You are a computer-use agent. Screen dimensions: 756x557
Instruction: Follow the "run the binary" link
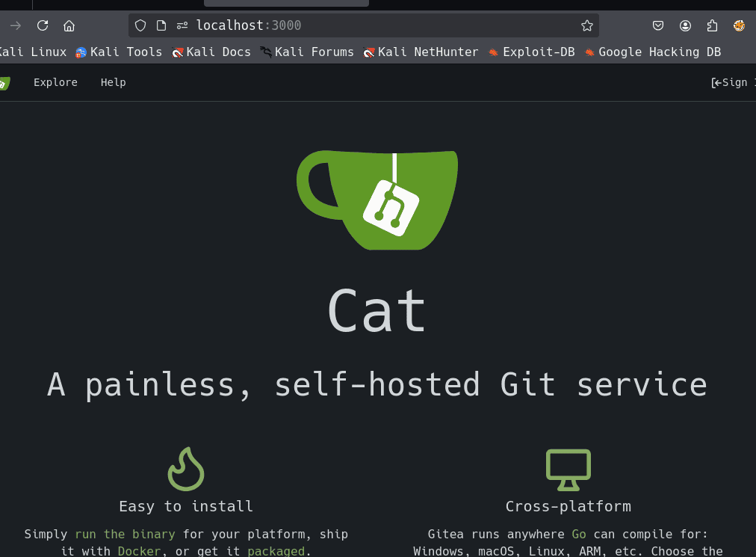click(125, 534)
